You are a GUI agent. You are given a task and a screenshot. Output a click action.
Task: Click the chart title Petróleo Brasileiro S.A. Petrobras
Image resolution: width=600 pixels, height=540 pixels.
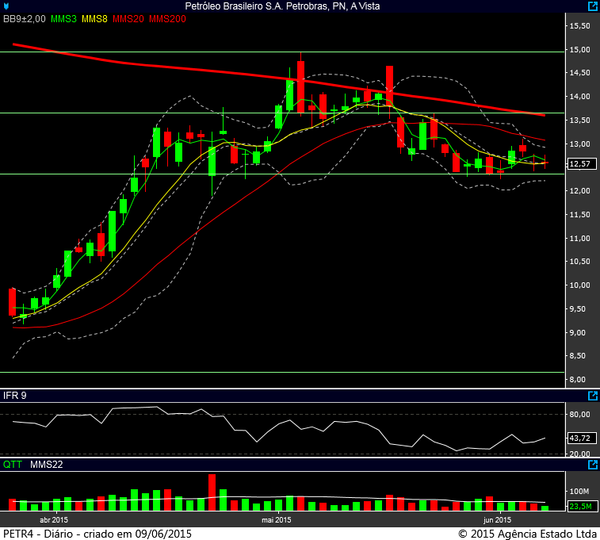click(x=290, y=6)
